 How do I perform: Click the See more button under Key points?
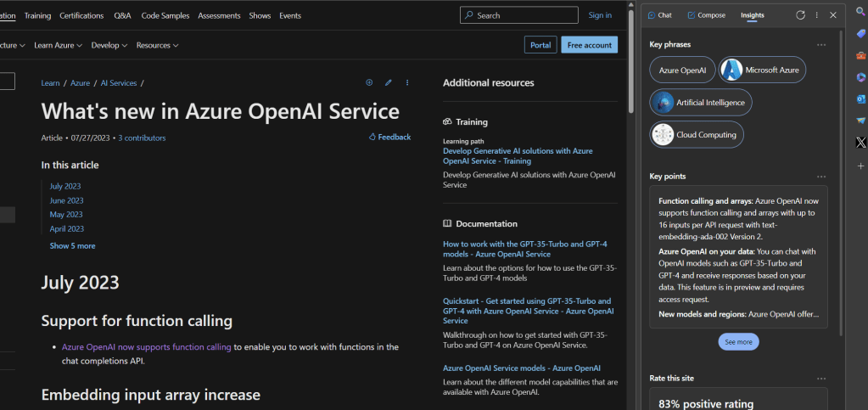tap(738, 342)
